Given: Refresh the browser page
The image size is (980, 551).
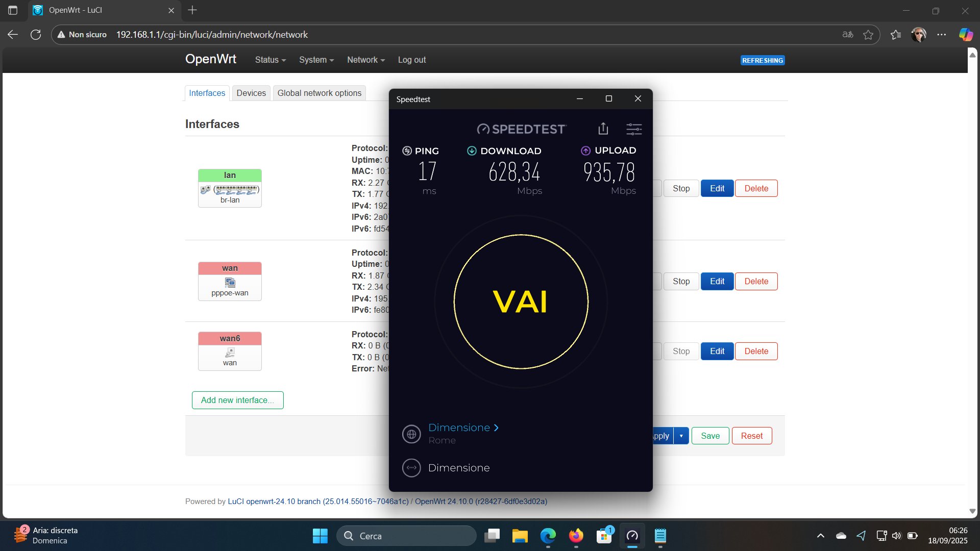Looking at the screenshot, I should [36, 35].
